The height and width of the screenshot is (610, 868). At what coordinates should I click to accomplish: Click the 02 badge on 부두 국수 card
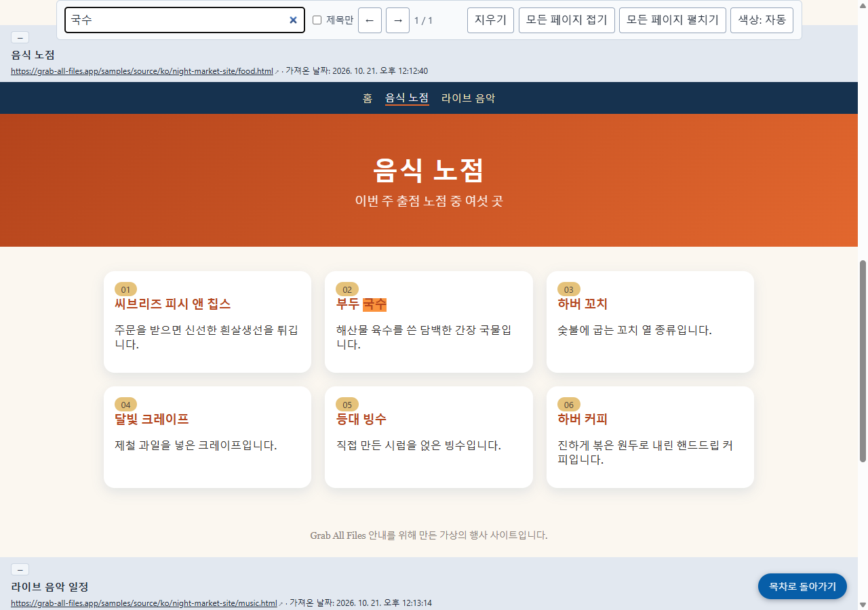[x=347, y=289]
